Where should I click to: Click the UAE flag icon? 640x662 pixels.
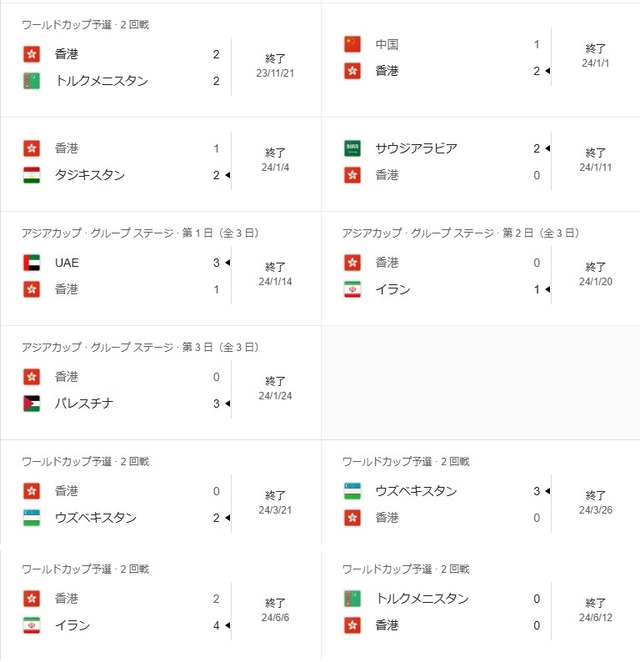31,263
